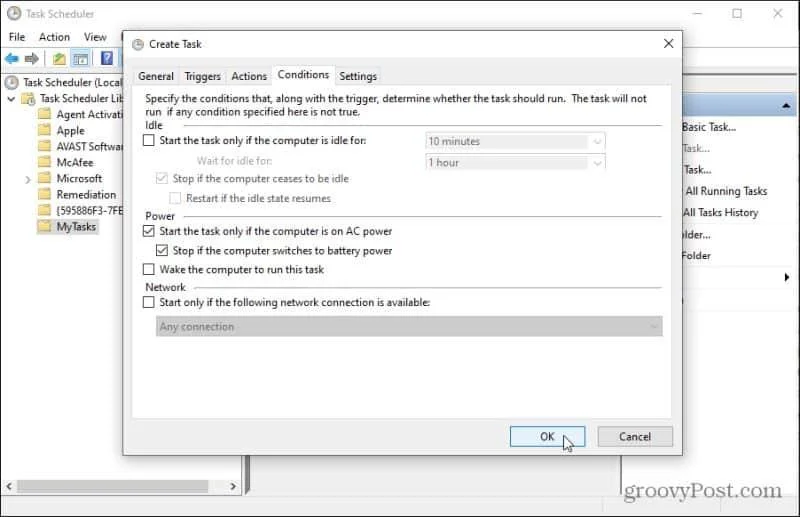800x517 pixels.
Task: Select the Microsoft folder in tree
Action: coord(79,178)
